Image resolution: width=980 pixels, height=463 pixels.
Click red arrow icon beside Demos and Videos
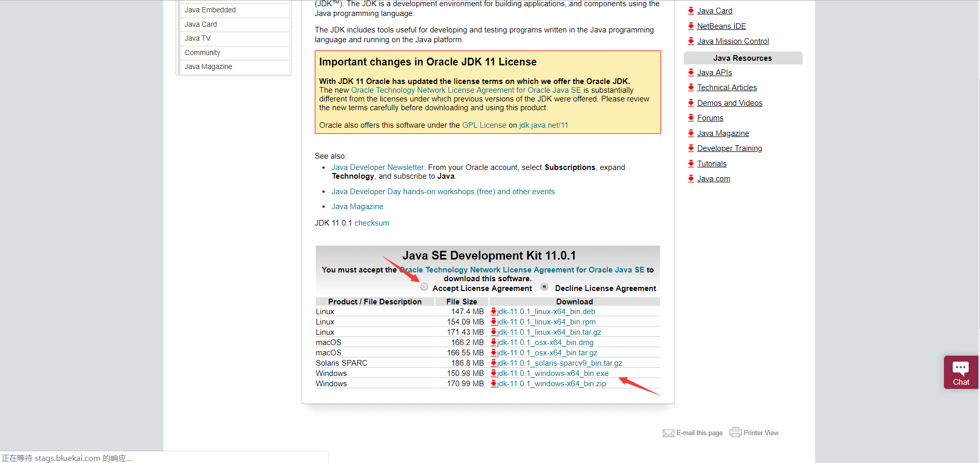coord(691,103)
